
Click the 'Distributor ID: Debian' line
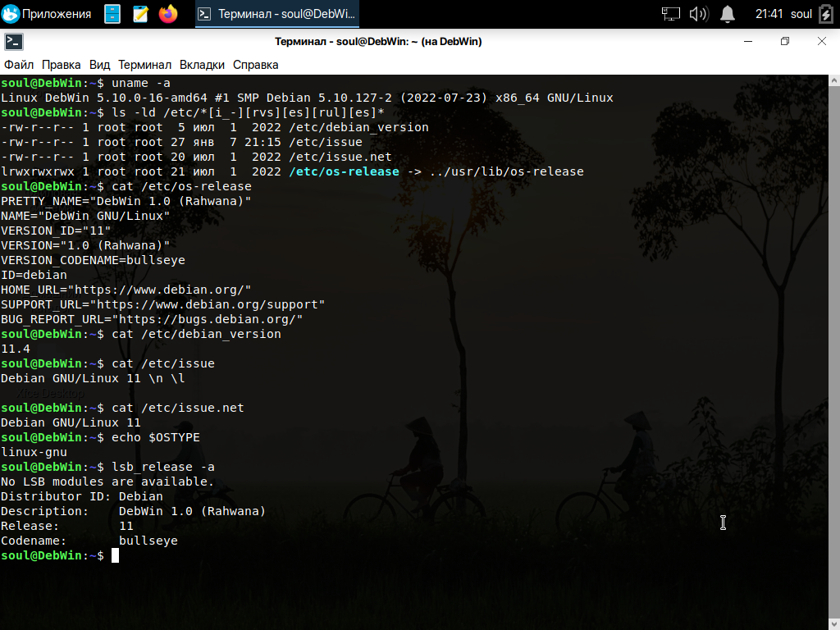[81, 496]
